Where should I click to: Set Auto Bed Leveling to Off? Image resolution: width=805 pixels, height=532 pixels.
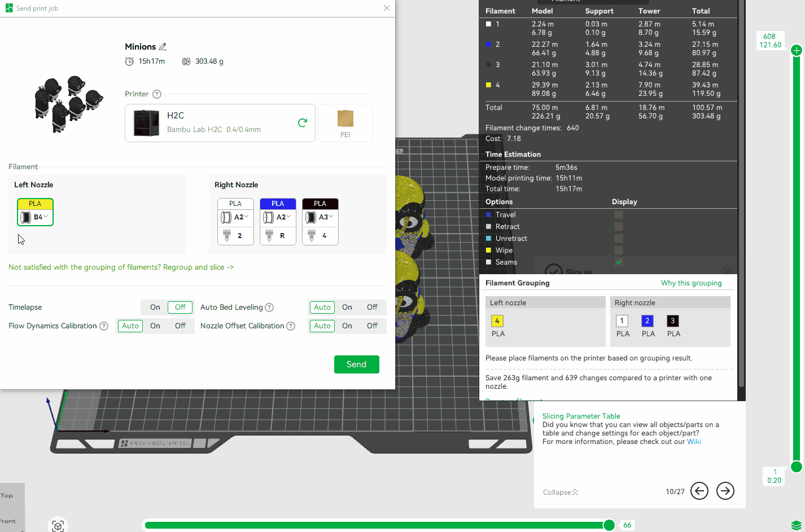click(x=372, y=307)
